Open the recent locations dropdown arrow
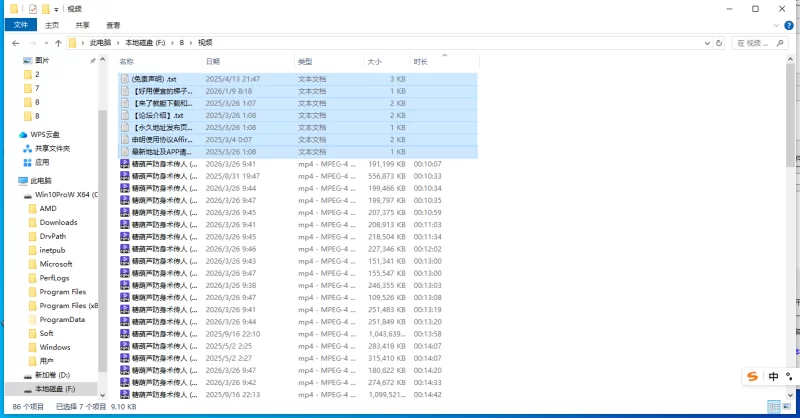This screenshot has width=800, height=418. click(x=45, y=43)
